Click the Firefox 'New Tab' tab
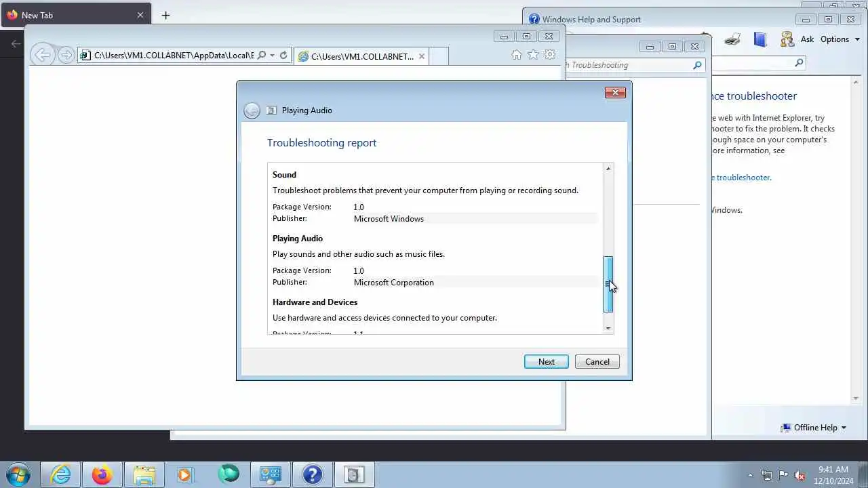Viewport: 868px width, 488px height. pos(75,15)
